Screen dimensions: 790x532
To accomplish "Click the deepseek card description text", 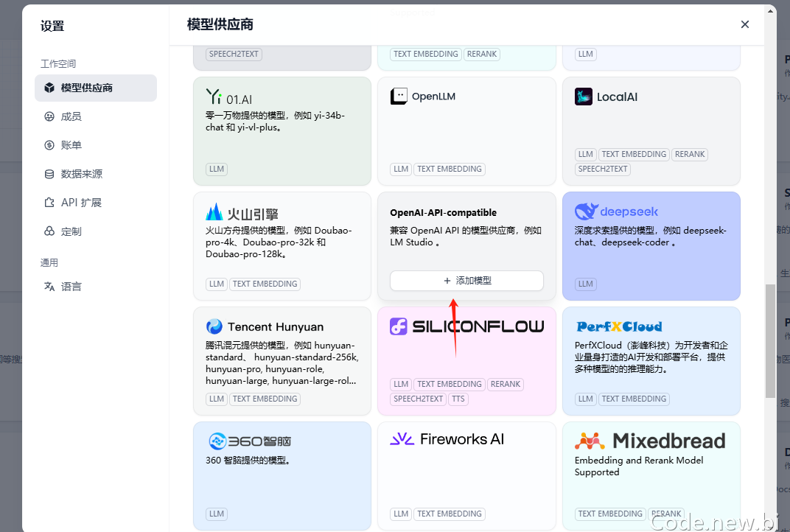I will (651, 237).
